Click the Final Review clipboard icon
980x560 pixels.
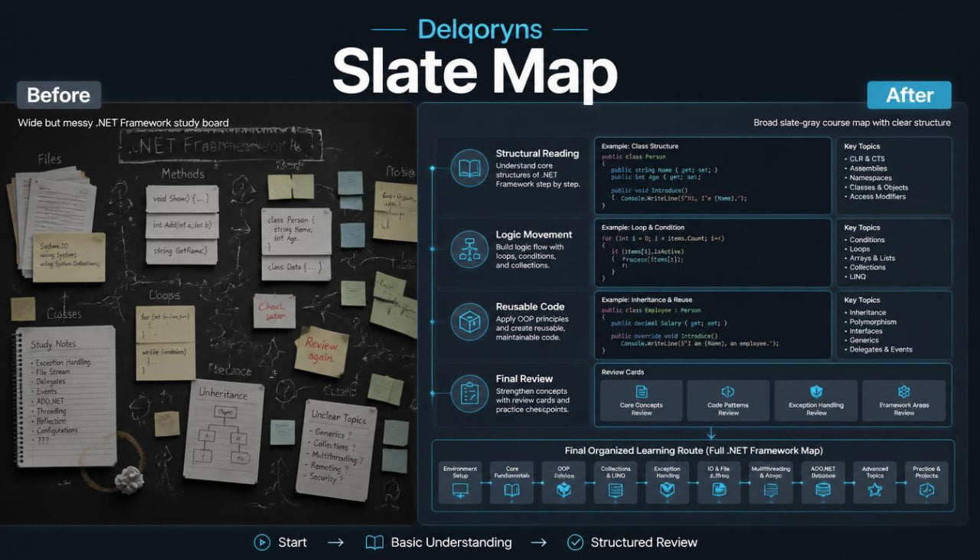tap(469, 392)
